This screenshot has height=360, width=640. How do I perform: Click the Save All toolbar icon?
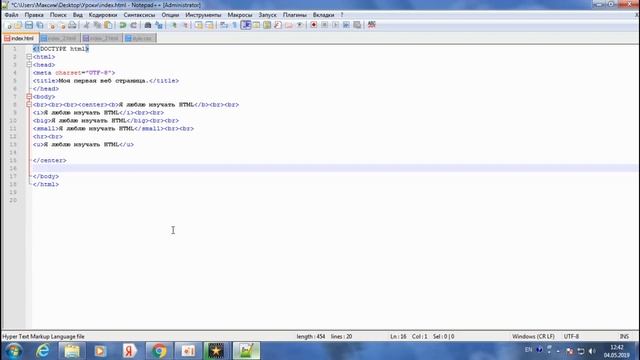(x=40, y=25)
